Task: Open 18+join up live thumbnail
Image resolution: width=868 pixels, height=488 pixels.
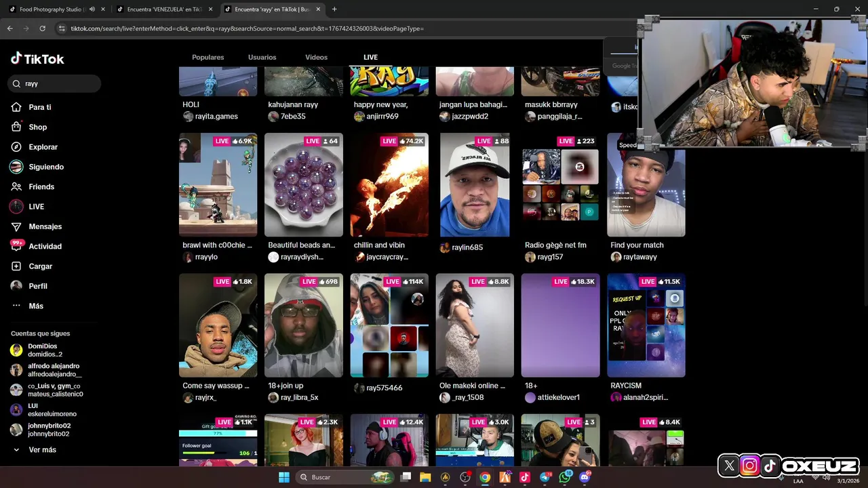Action: point(303,325)
